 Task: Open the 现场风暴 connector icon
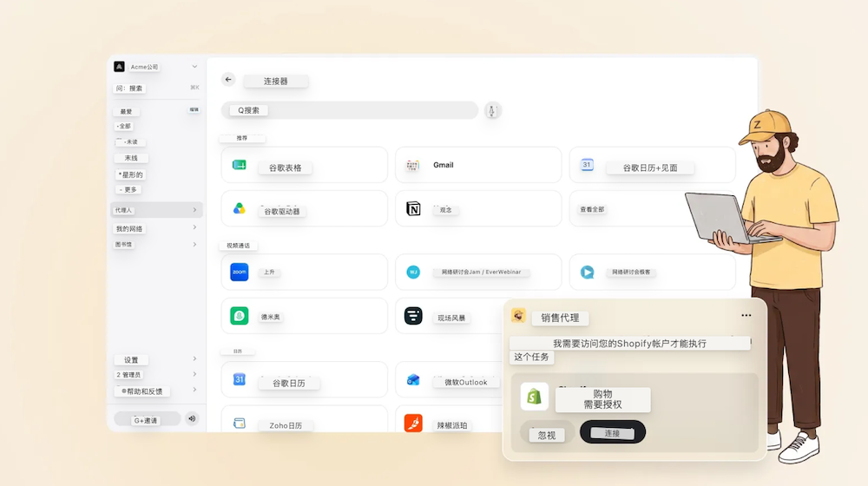tap(413, 316)
